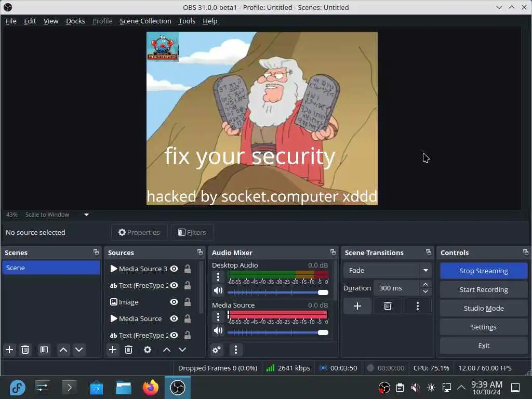Screen dimensions: 532x399
Task: Move source down in Sources toolbar
Action: (182, 350)
